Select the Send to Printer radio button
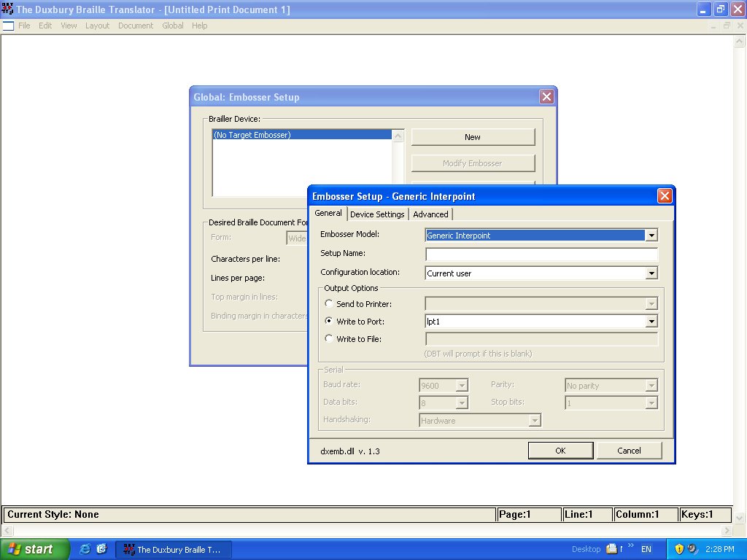747x560 pixels. [329, 303]
